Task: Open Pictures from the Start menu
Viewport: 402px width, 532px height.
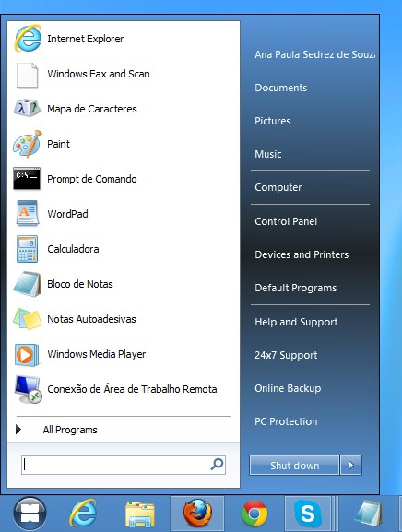Action: (x=272, y=121)
